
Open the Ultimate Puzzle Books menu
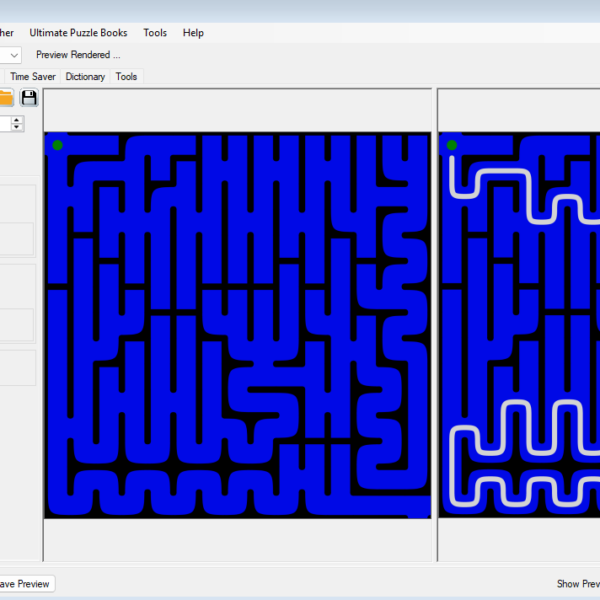click(78, 33)
